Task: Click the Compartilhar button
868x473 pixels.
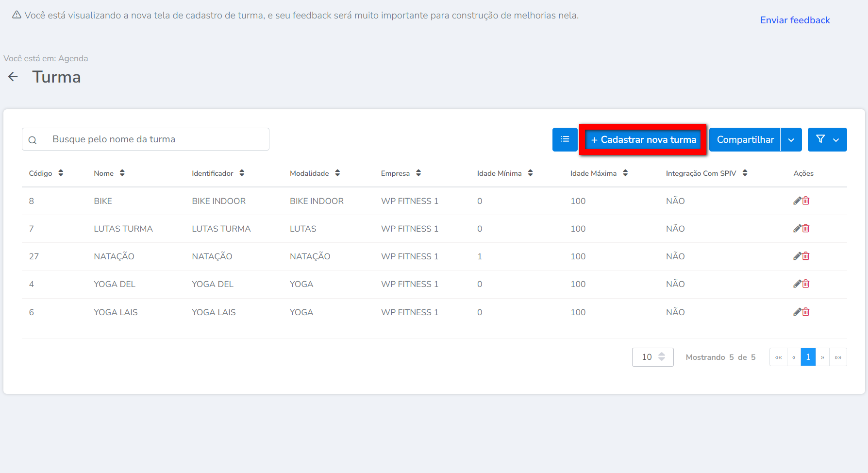Action: (x=745, y=140)
